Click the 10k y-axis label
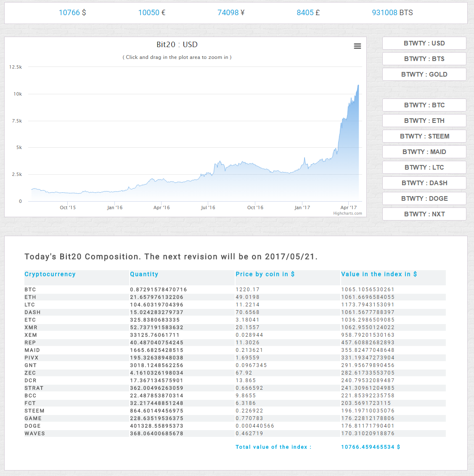 18,94
